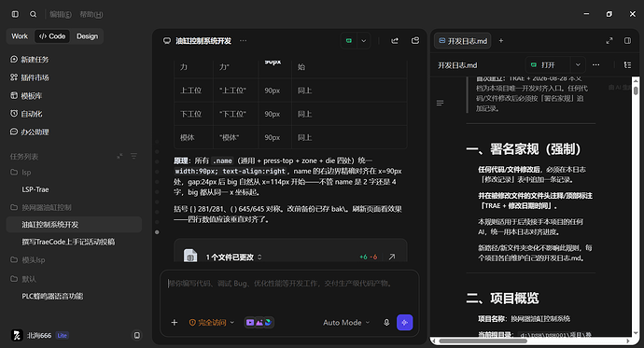Click the chat message input field

289,292
